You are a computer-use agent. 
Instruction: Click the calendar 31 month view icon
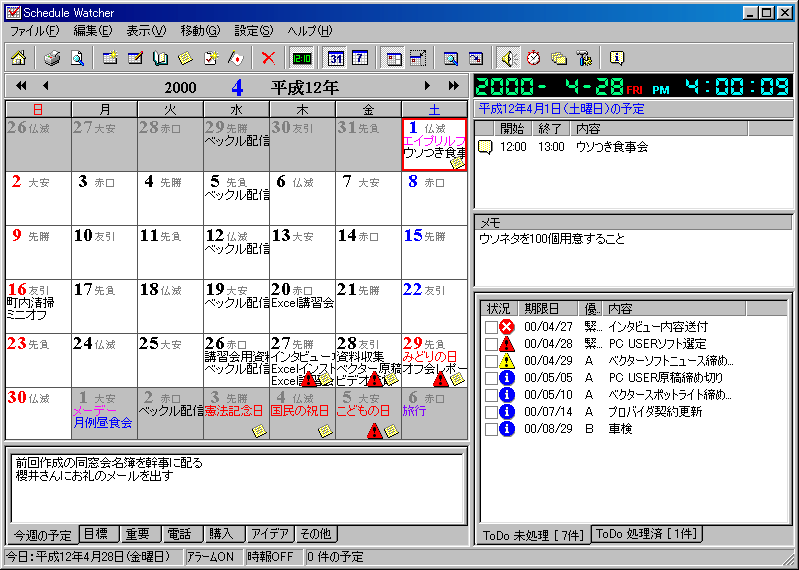click(336, 58)
